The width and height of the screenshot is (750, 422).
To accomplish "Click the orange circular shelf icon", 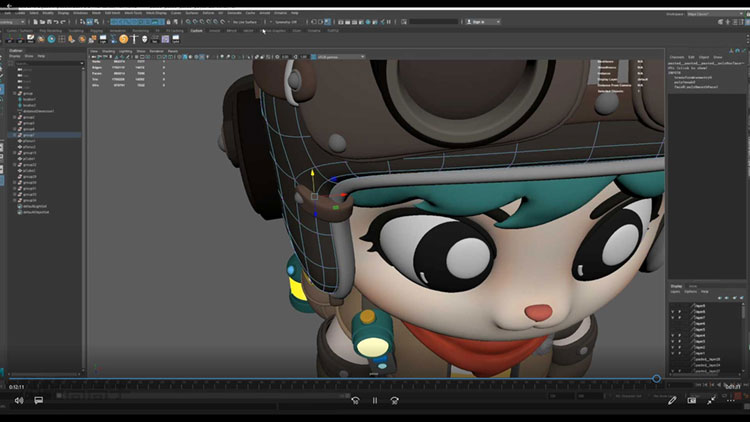I will [x=124, y=38].
